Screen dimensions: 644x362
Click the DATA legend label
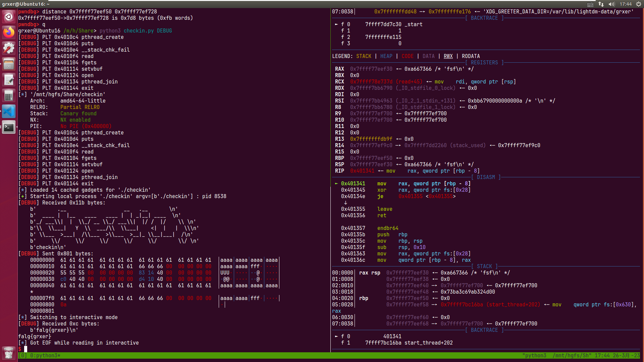click(428, 56)
